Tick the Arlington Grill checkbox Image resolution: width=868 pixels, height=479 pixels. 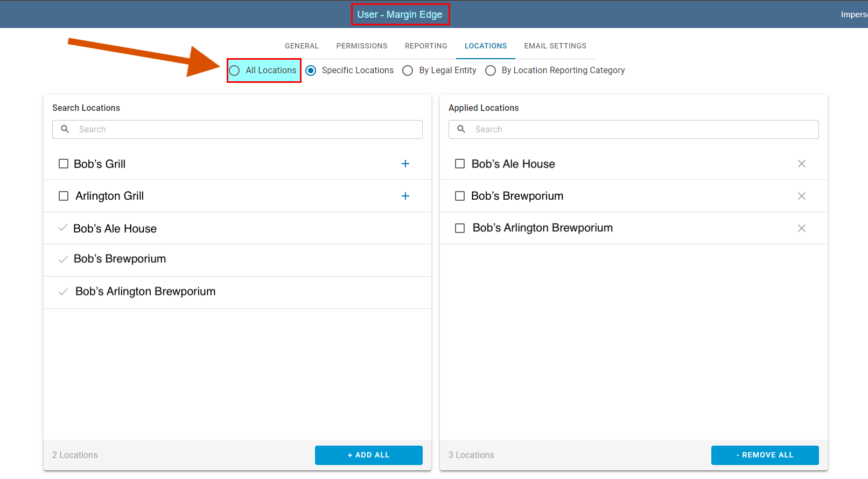click(x=64, y=196)
